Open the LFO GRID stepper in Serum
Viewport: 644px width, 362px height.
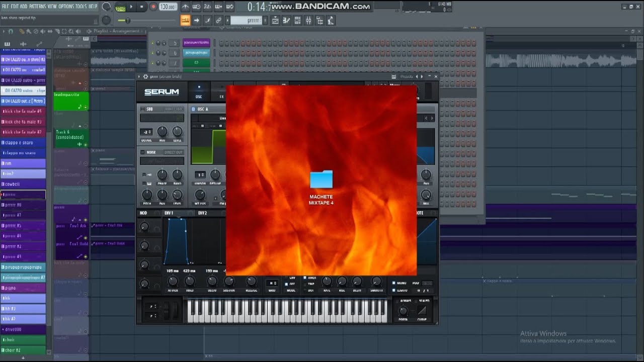click(272, 283)
